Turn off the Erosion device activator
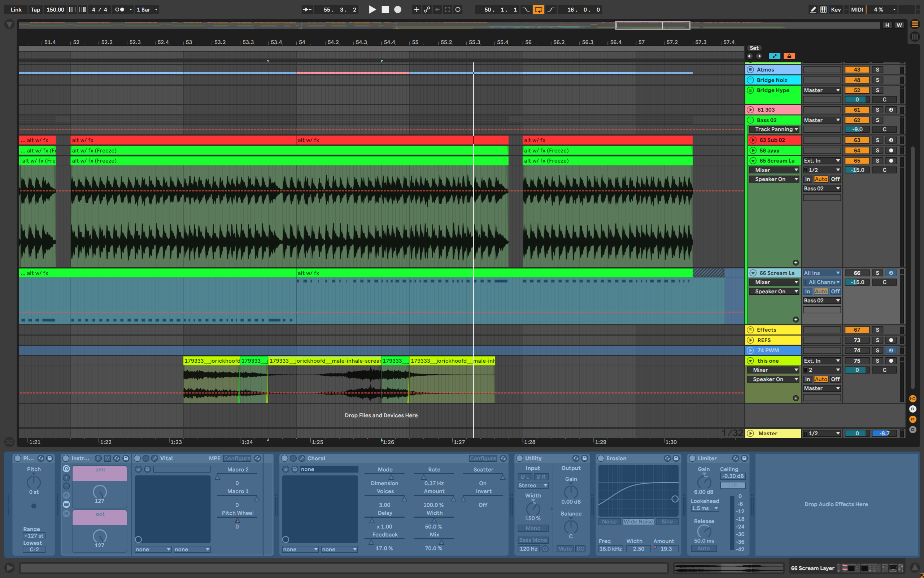Image resolution: width=924 pixels, height=578 pixels. click(601, 458)
